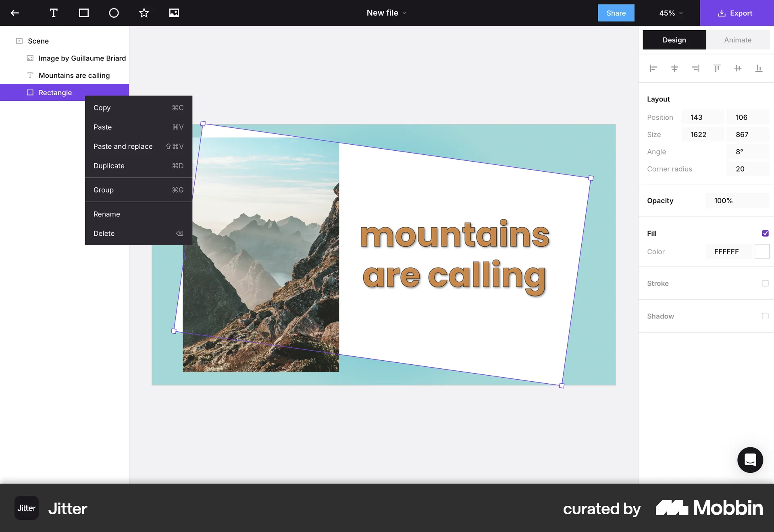The width and height of the screenshot is (774, 532).
Task: Select the Mountains are calling text layer
Action: click(x=74, y=75)
